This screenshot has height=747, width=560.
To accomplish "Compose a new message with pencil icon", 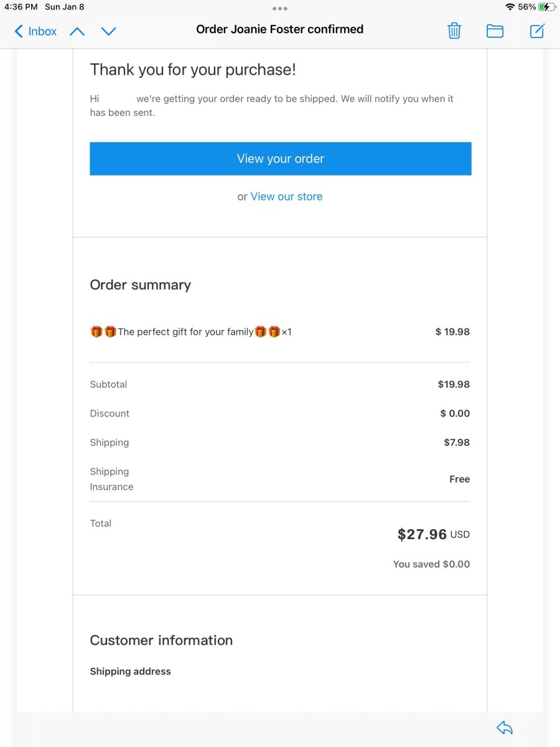I will [537, 31].
